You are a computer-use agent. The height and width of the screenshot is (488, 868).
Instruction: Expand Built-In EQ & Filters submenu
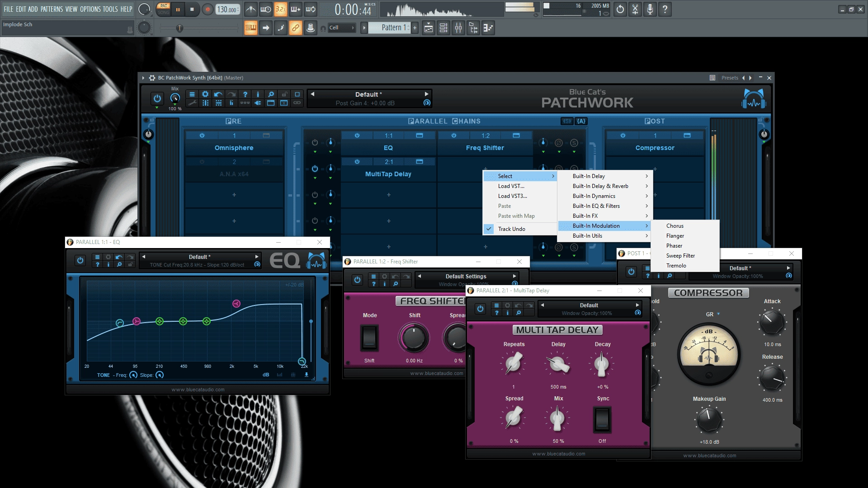coord(604,206)
